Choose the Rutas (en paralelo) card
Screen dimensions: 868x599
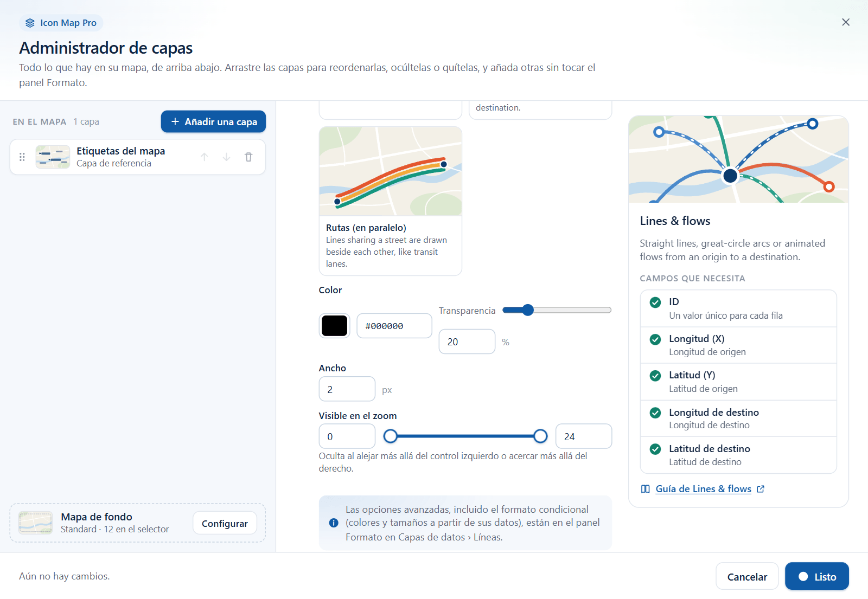click(x=391, y=201)
